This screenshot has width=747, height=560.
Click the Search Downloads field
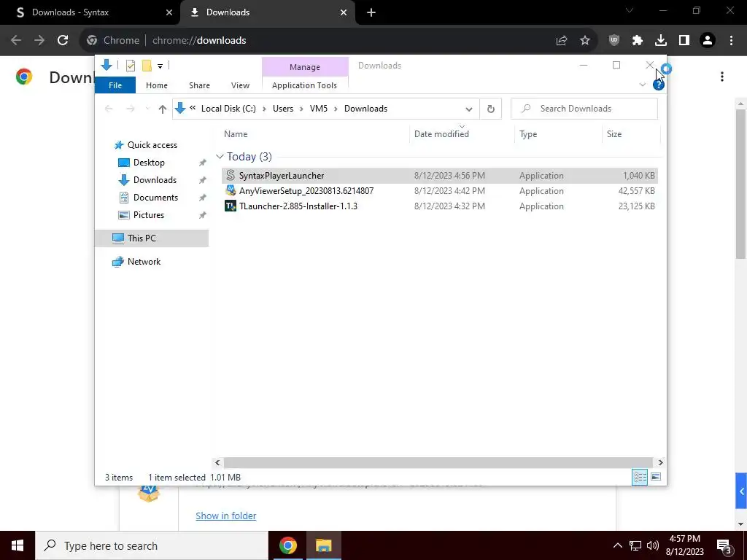click(x=584, y=109)
